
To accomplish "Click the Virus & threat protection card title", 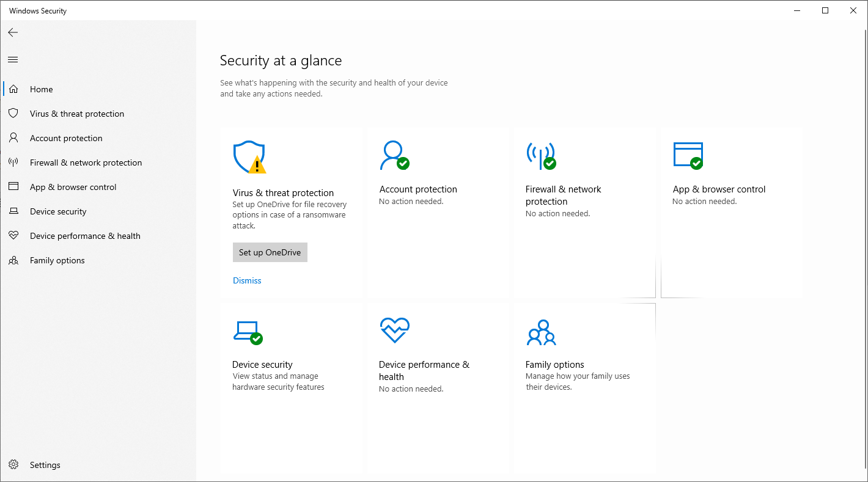I will point(283,192).
